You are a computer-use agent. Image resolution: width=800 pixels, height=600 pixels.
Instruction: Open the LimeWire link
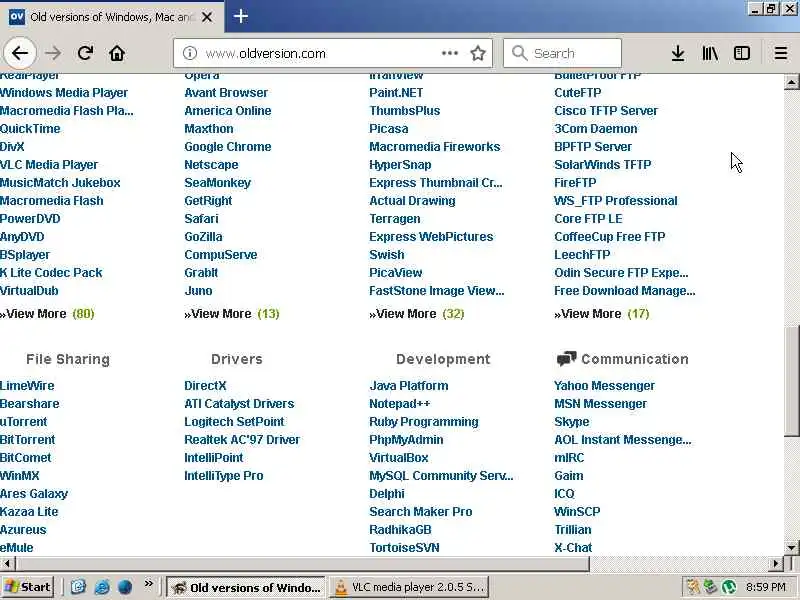pos(27,386)
